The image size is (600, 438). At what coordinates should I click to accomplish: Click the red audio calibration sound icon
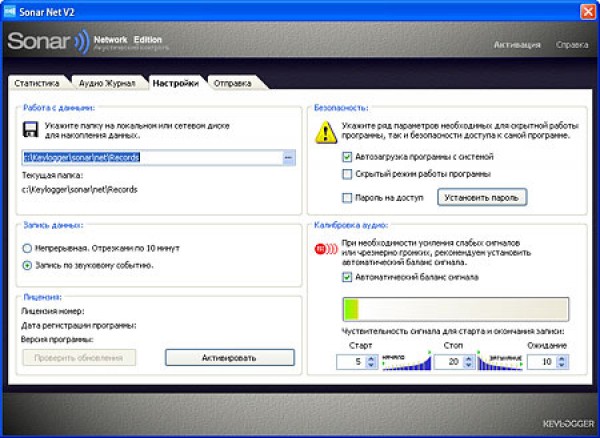(323, 251)
